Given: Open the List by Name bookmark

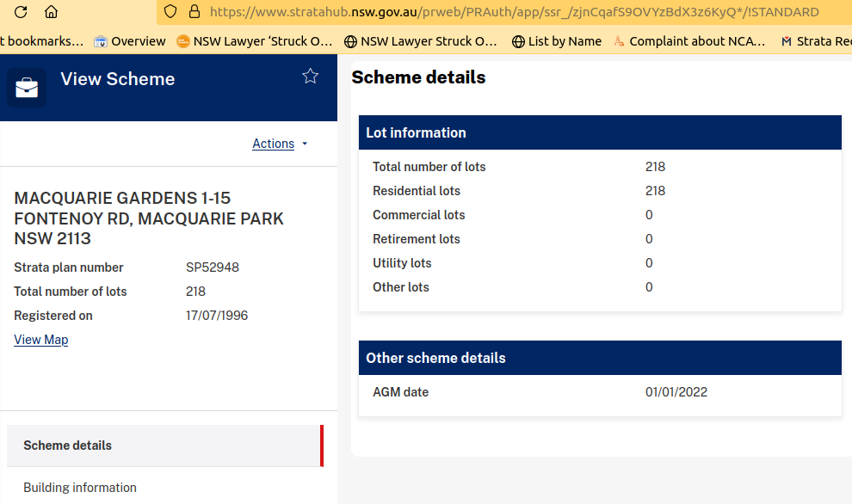Looking at the screenshot, I should [556, 41].
